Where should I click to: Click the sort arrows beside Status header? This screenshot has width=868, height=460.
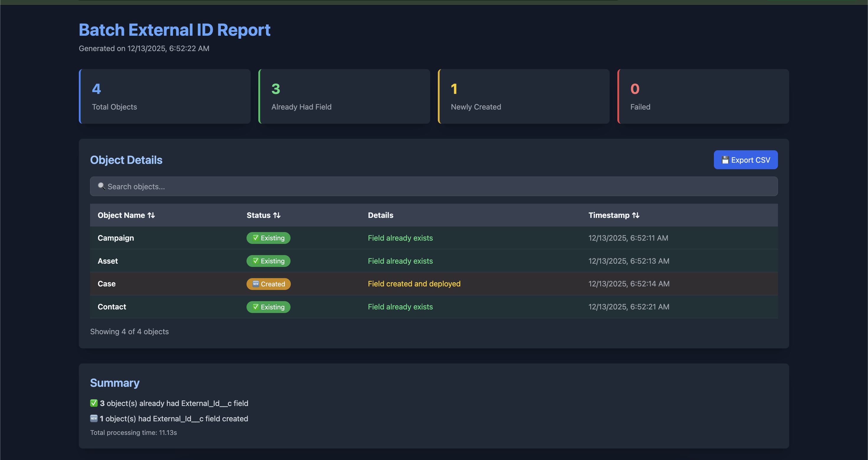(277, 215)
